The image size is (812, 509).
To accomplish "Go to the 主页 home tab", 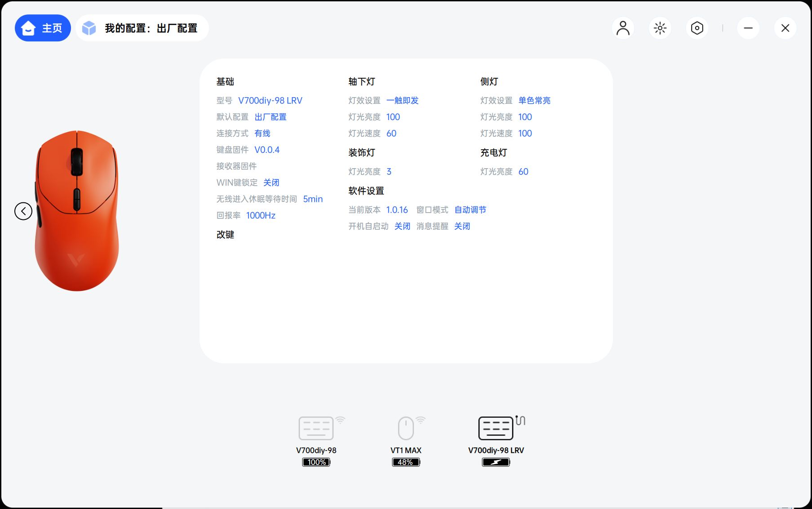I will point(43,28).
